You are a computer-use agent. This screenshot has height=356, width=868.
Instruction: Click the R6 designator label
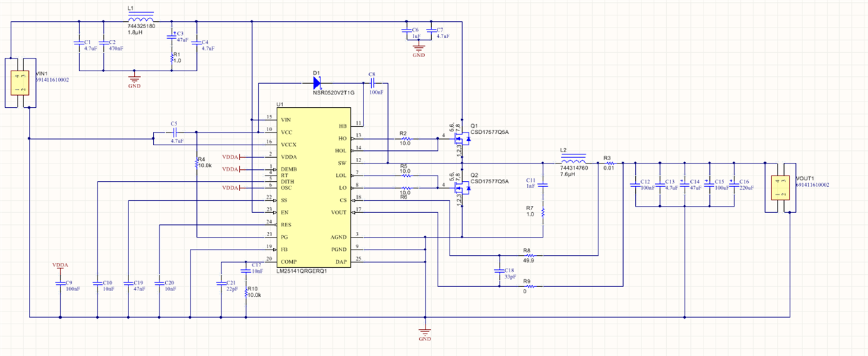point(404,197)
